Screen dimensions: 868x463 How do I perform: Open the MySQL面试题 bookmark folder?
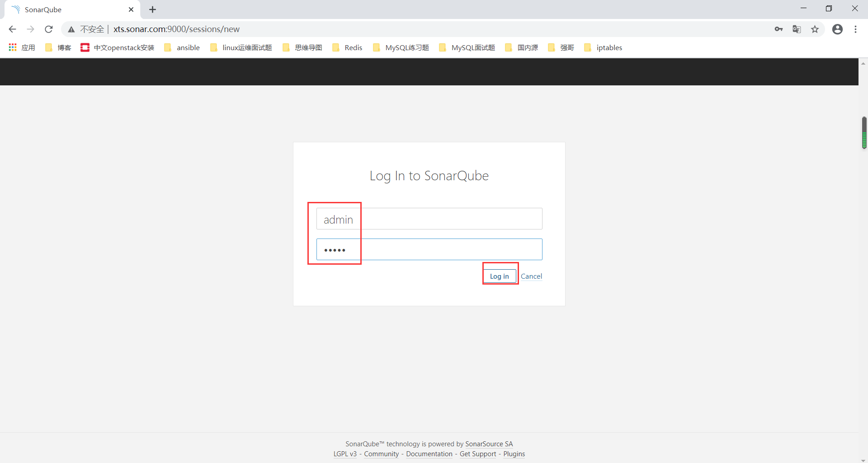467,47
